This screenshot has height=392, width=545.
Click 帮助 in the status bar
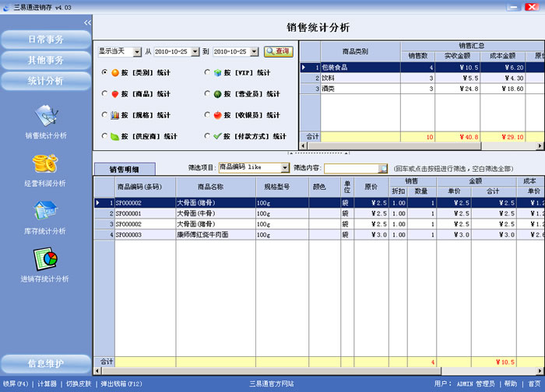(511, 384)
